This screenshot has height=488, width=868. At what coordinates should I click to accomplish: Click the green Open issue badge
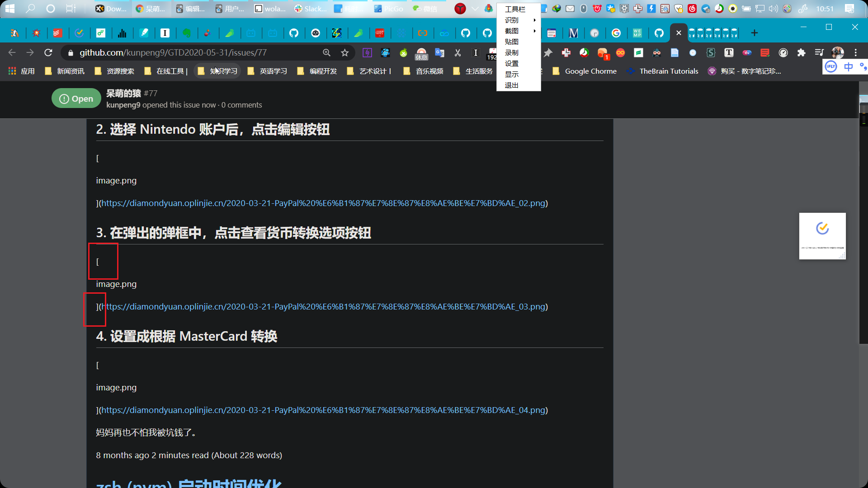(76, 99)
